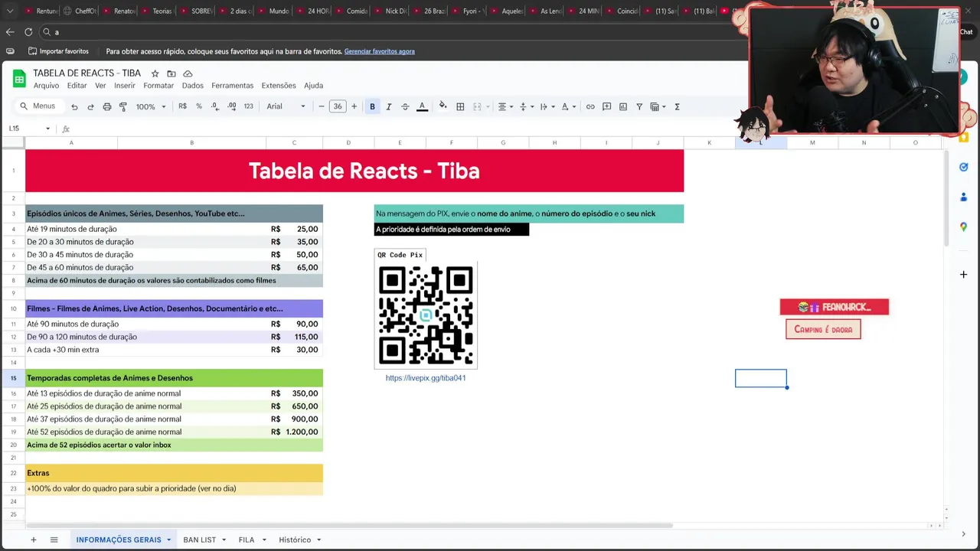
Task: Click the QR Code Pix image
Action: tap(426, 315)
